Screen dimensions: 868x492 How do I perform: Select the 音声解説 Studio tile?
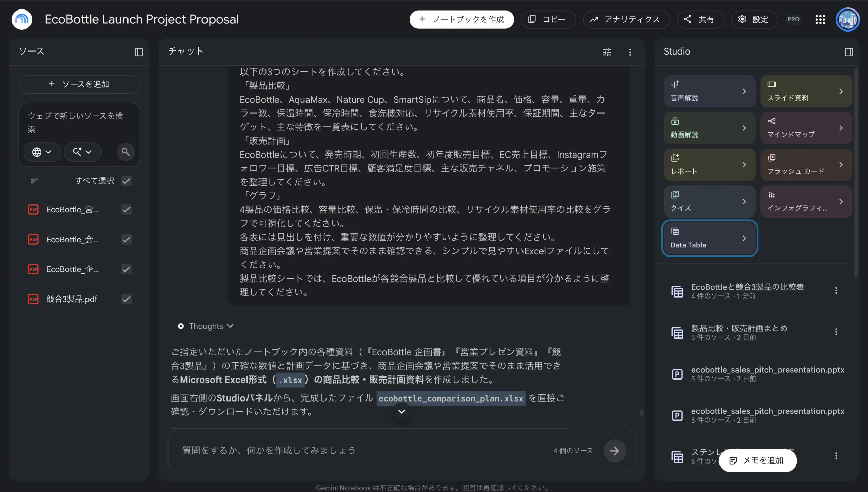pyautogui.click(x=709, y=91)
